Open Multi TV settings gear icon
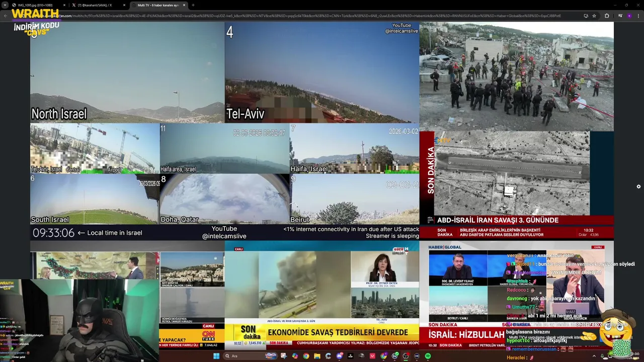The height and width of the screenshot is (362, 644). pos(638,187)
